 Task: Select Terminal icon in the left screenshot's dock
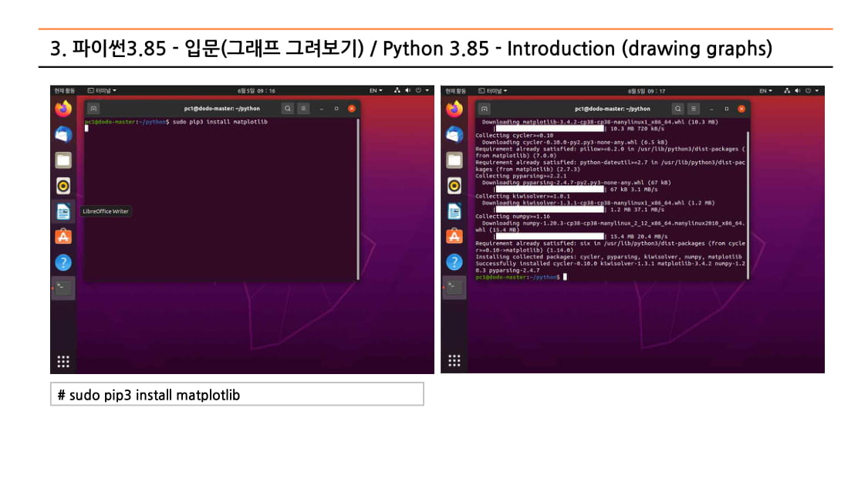point(64,288)
